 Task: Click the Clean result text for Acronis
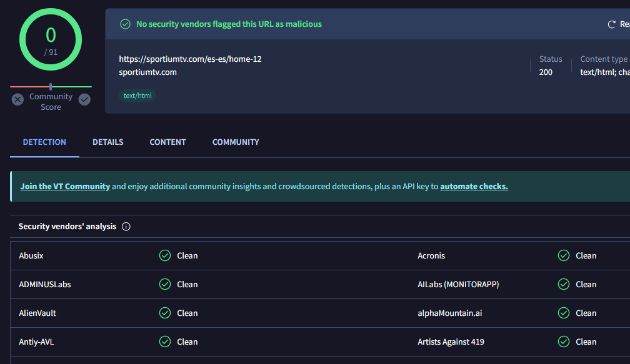click(586, 255)
